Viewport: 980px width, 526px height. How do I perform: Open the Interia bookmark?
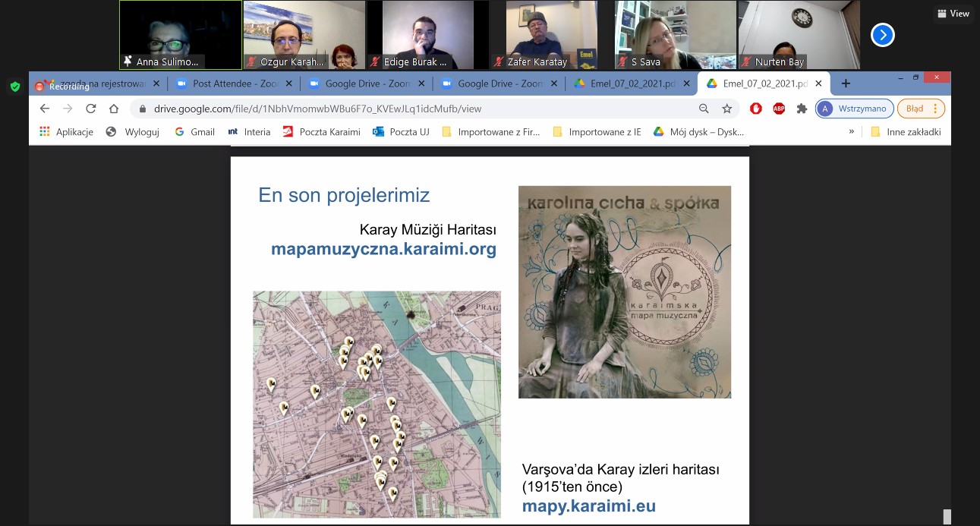point(249,131)
